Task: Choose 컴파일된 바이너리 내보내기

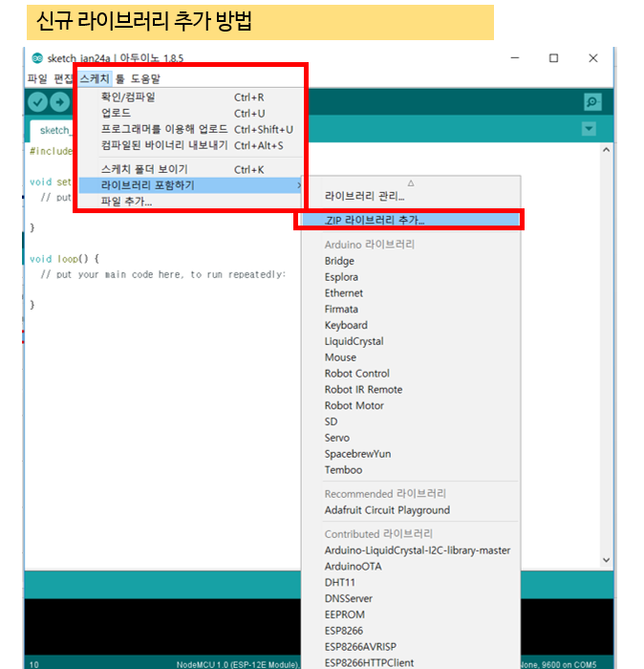Action: tap(191, 145)
